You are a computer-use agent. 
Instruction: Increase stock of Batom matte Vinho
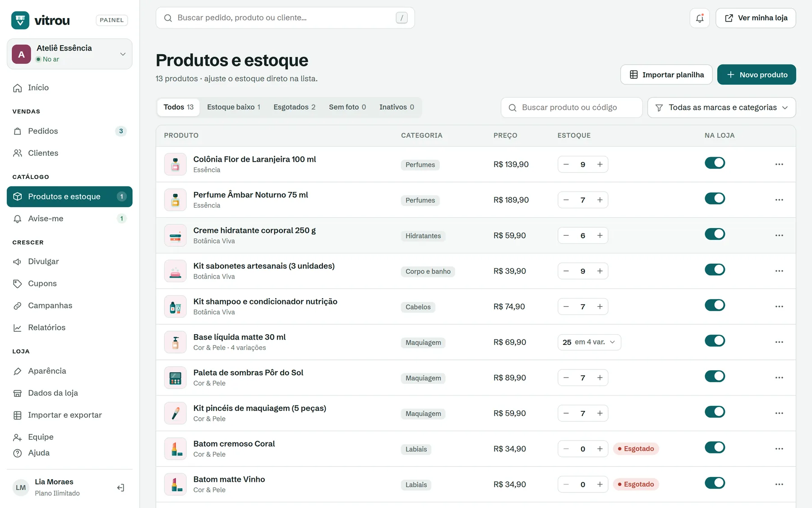[x=600, y=485]
